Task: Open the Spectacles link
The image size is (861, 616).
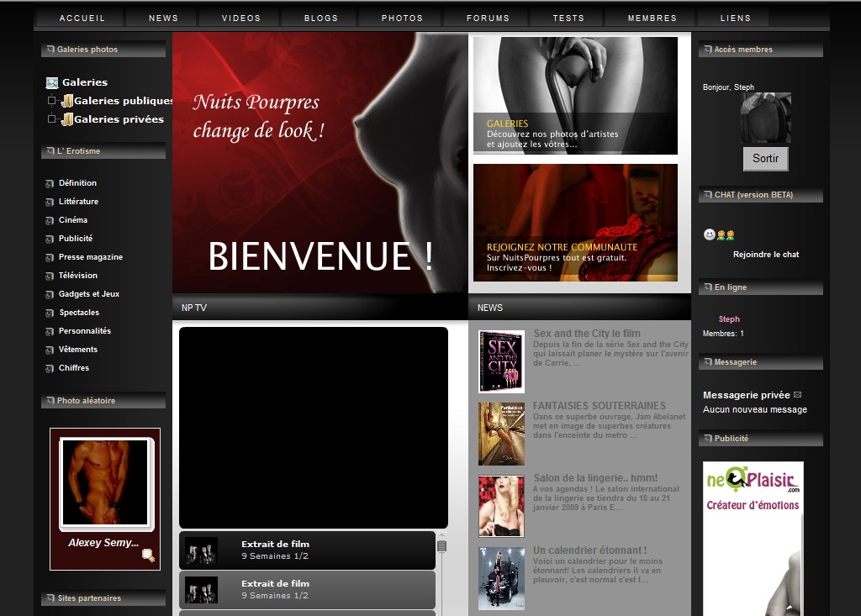Action: pyautogui.click(x=79, y=313)
